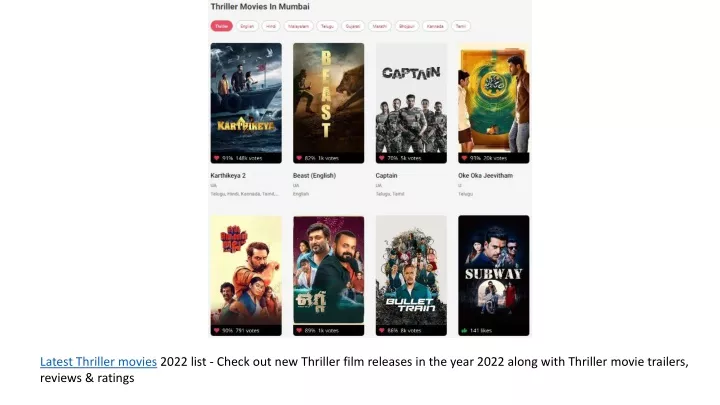
Task: Click the green thumbs-up icon on Subway
Action: 464,330
